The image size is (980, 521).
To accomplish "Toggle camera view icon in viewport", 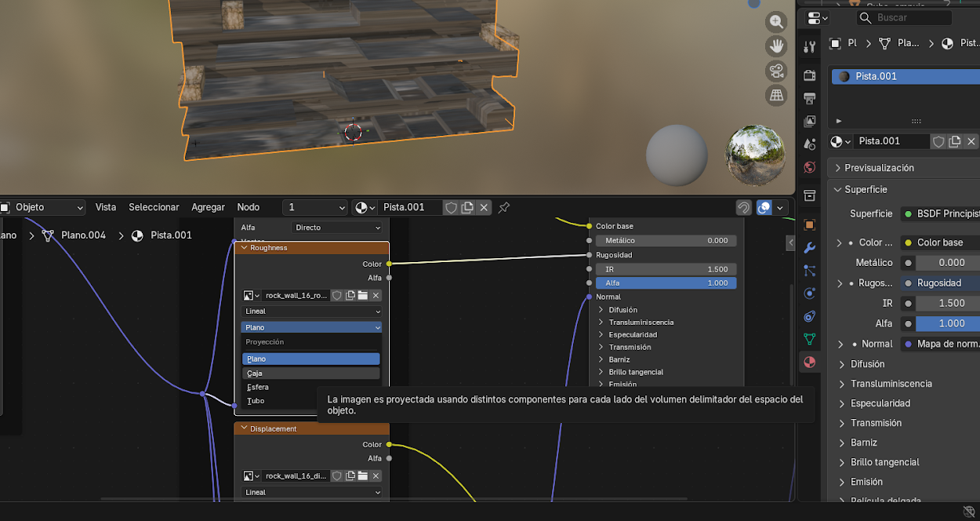I will coord(776,71).
